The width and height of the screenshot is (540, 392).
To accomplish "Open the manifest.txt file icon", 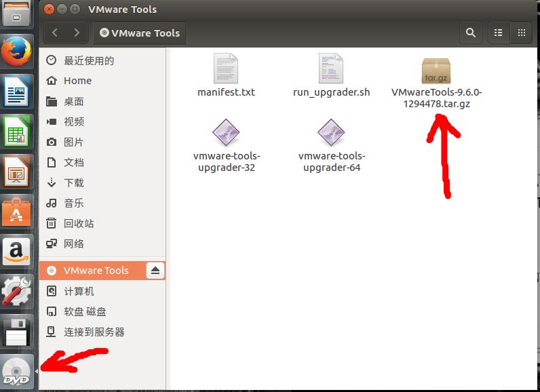I will point(226,68).
